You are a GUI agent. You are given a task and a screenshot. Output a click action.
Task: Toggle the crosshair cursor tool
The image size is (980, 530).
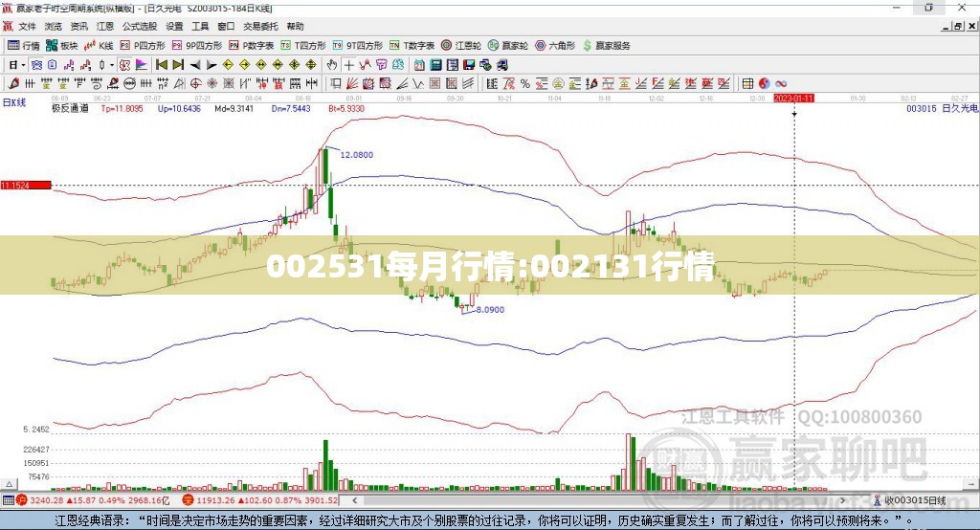(x=348, y=65)
